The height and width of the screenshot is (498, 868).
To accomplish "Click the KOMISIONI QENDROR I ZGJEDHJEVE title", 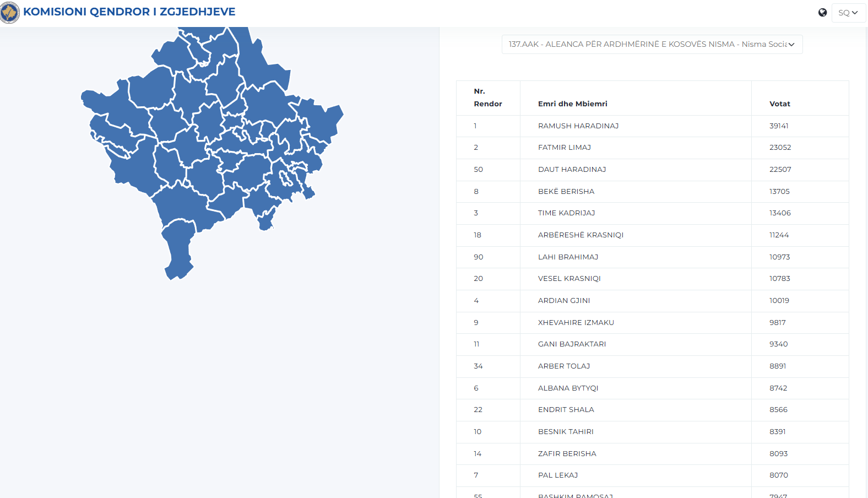I will 129,12.
